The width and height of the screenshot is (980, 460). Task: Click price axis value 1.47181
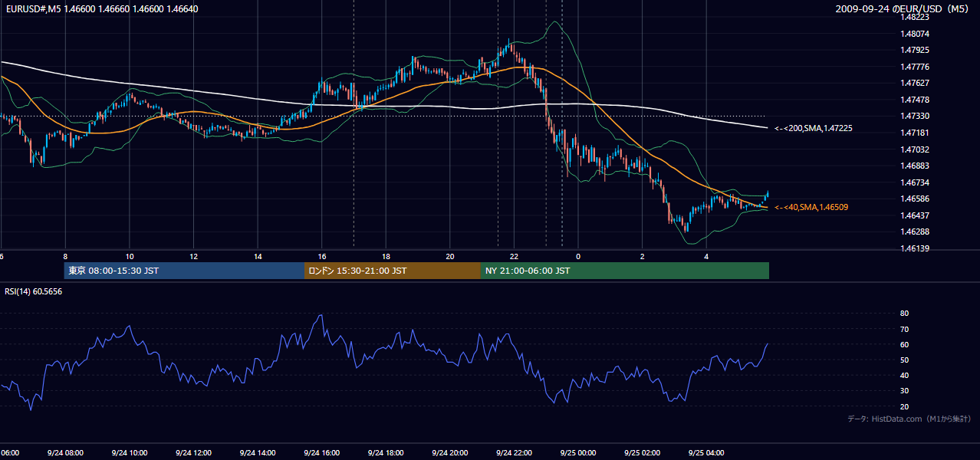(x=916, y=133)
